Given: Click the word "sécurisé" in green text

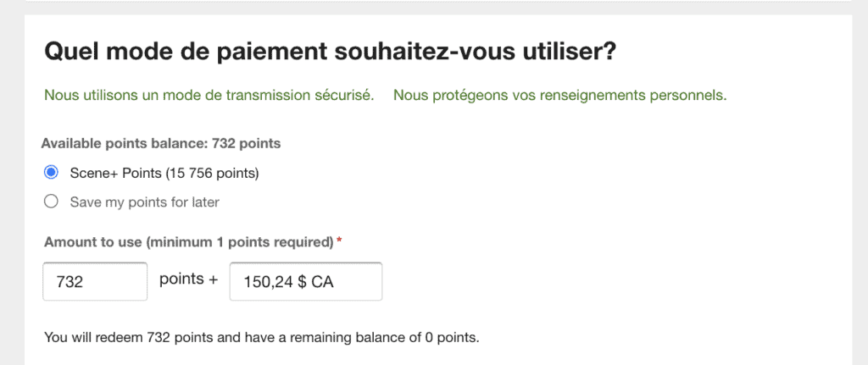Looking at the screenshot, I should [x=344, y=95].
